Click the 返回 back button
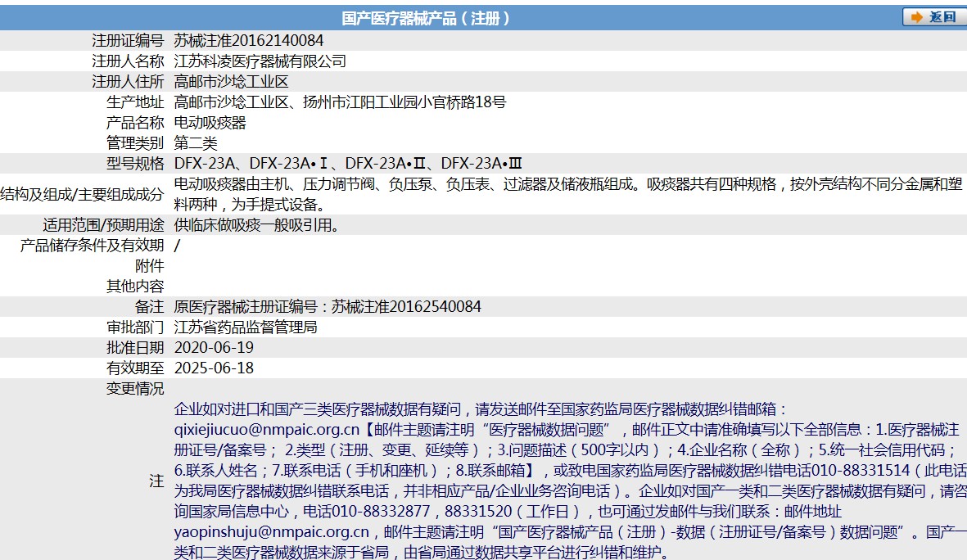 tap(934, 17)
